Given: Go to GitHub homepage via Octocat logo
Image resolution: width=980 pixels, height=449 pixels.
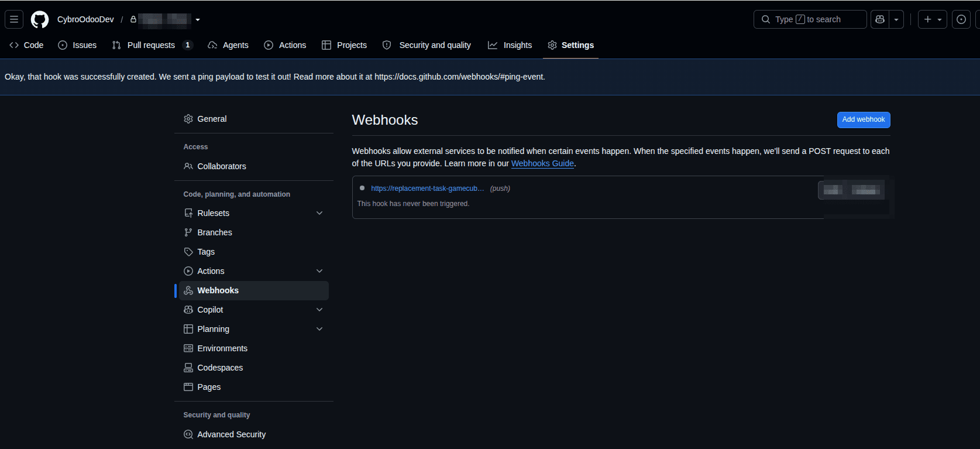Looking at the screenshot, I should click(x=40, y=19).
